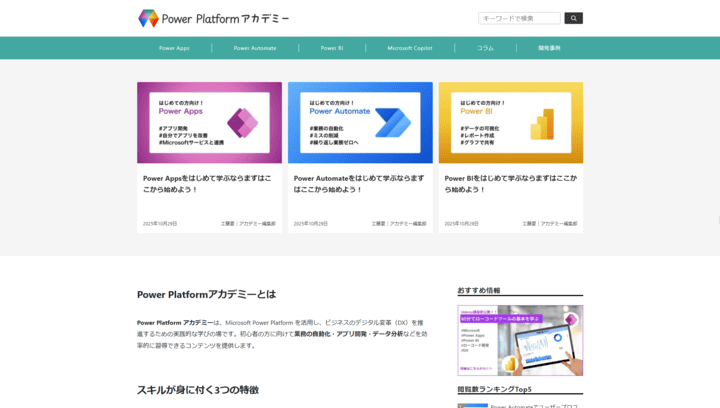
Task: Open the 開発事例 menu item
Action: pos(549,48)
